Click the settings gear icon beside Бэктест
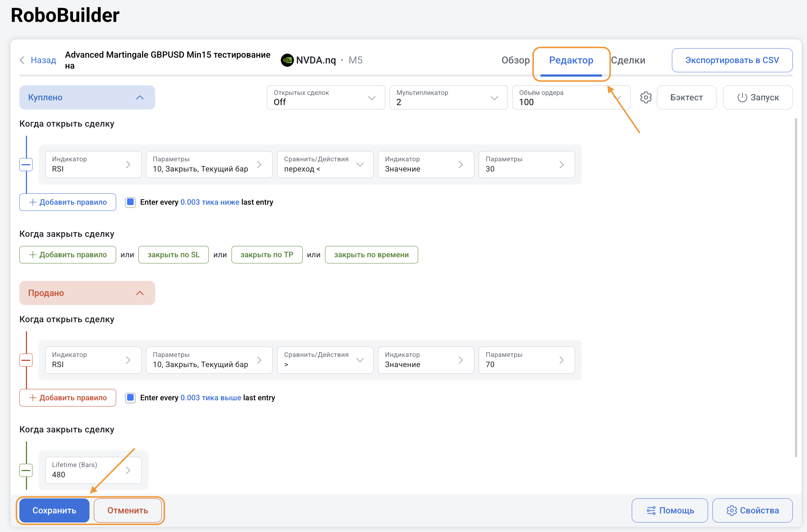Image resolution: width=807 pixels, height=532 pixels. (x=646, y=97)
